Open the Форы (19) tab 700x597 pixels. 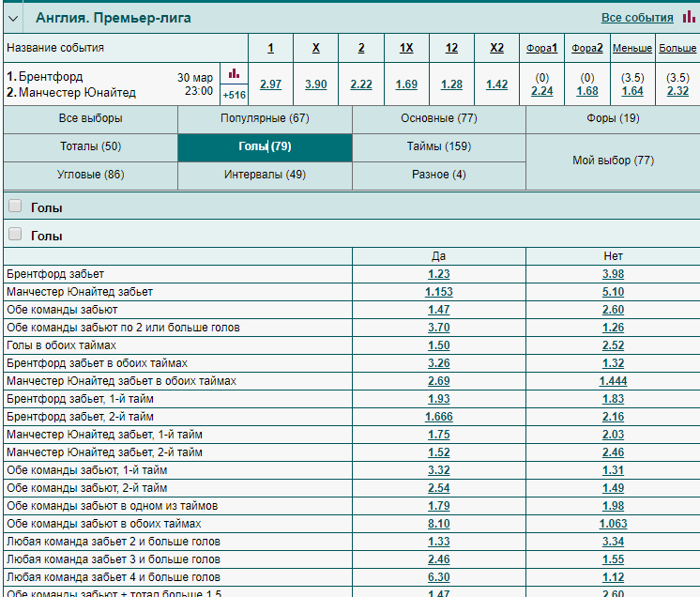coord(613,118)
